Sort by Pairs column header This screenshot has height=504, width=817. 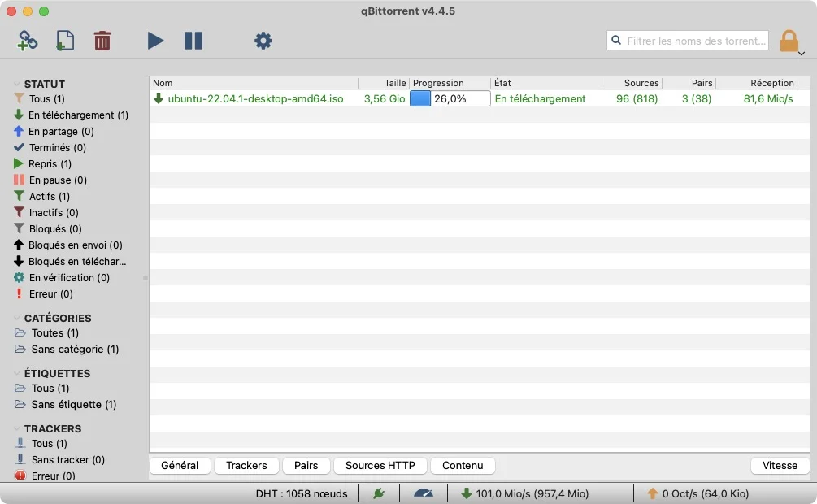689,83
